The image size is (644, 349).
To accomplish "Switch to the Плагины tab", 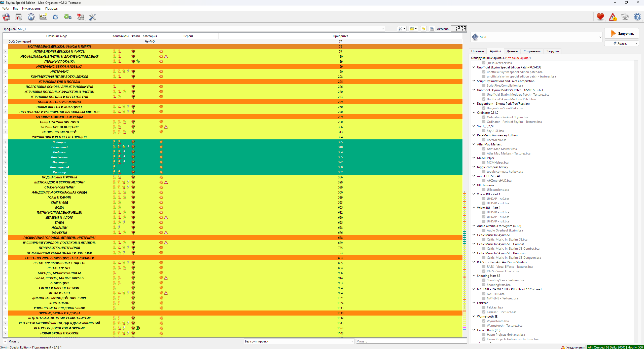I will pos(477,51).
